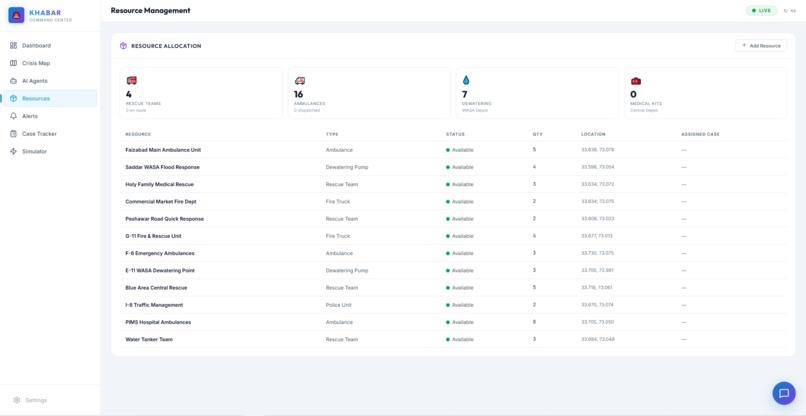Click the Dashboard grid icon in sidebar
Image resolution: width=806 pixels, height=416 pixels.
[14, 45]
